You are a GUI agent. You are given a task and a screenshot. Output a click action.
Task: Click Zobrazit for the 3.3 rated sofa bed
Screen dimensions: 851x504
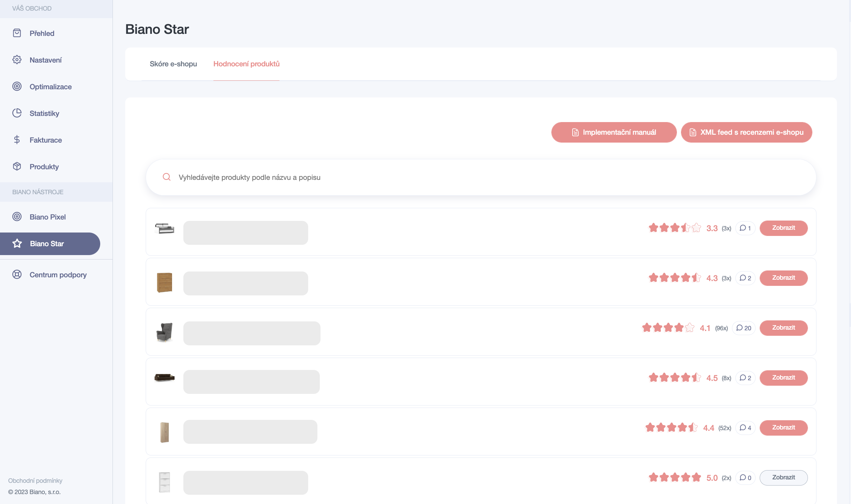point(784,228)
